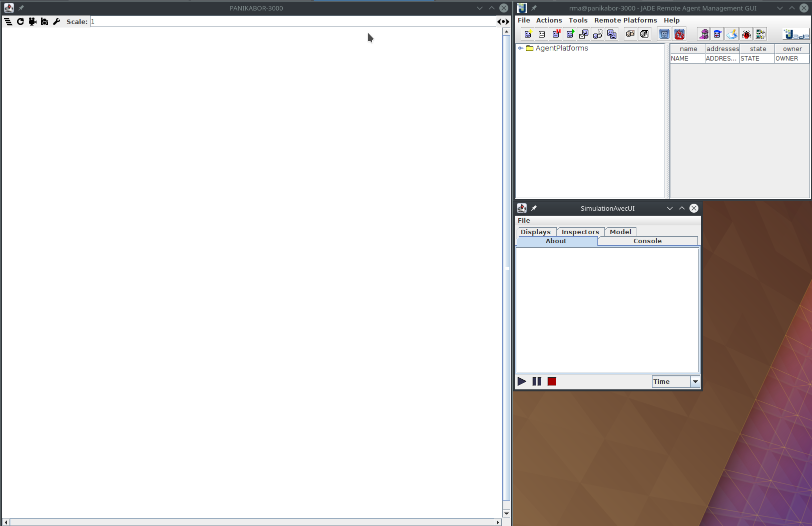This screenshot has height=526, width=812.
Task: Click the Freeze Agent blue icon
Action: pos(664,34)
